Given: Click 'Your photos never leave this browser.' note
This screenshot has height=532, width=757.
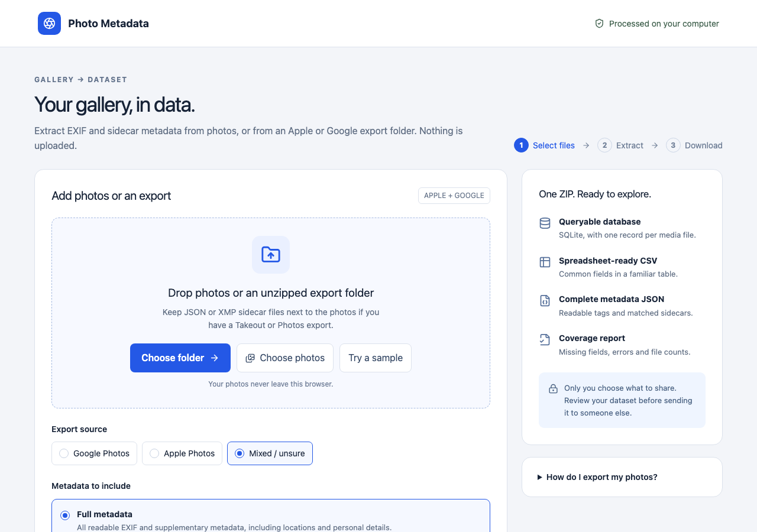Looking at the screenshot, I should point(271,384).
